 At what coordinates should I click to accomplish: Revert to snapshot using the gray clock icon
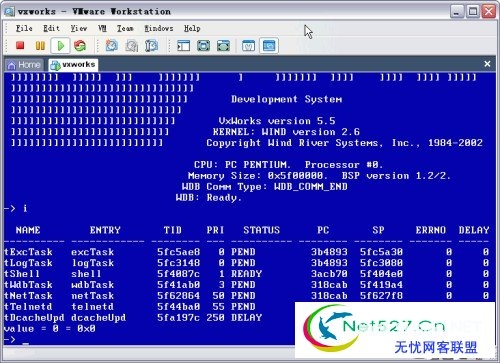(132, 46)
